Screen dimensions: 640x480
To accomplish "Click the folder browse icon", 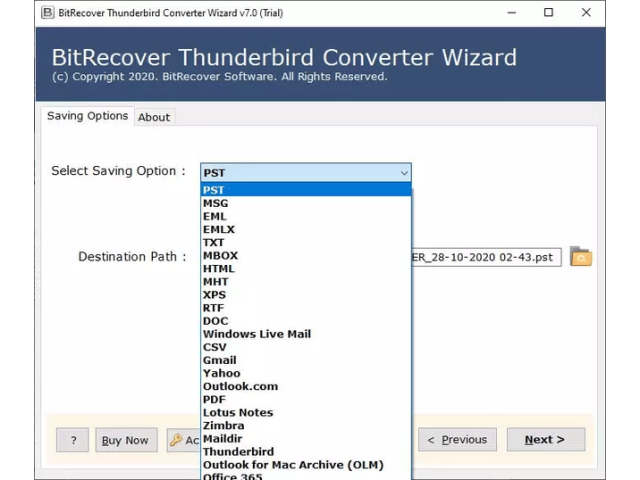I will (x=581, y=257).
